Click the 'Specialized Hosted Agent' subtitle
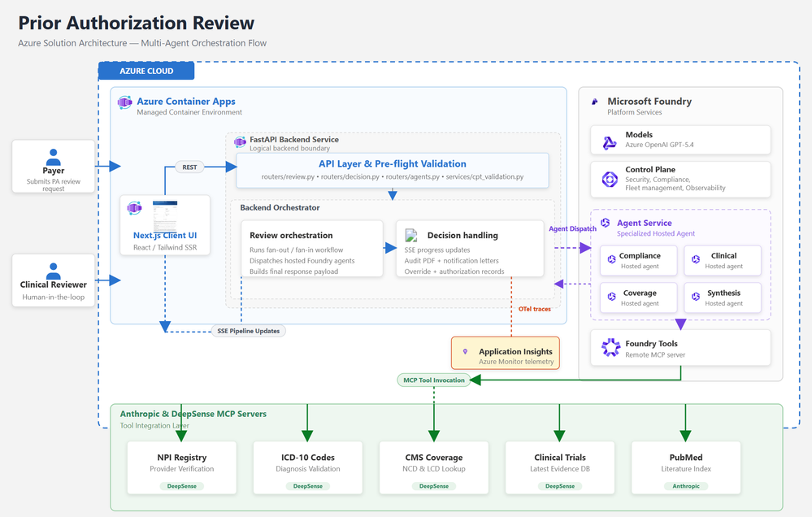The width and height of the screenshot is (812, 517). [656, 233]
